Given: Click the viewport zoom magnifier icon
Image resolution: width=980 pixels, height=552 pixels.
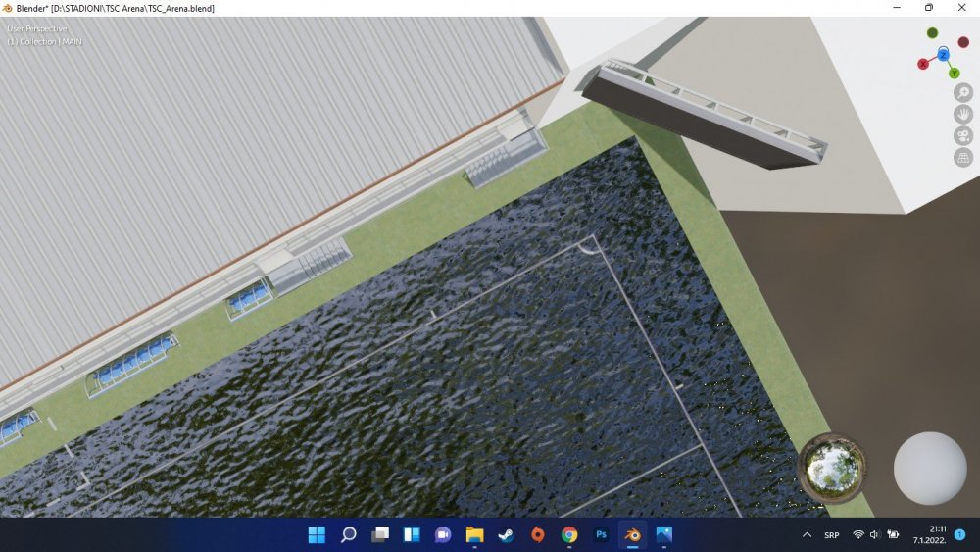Looking at the screenshot, I should [963, 92].
